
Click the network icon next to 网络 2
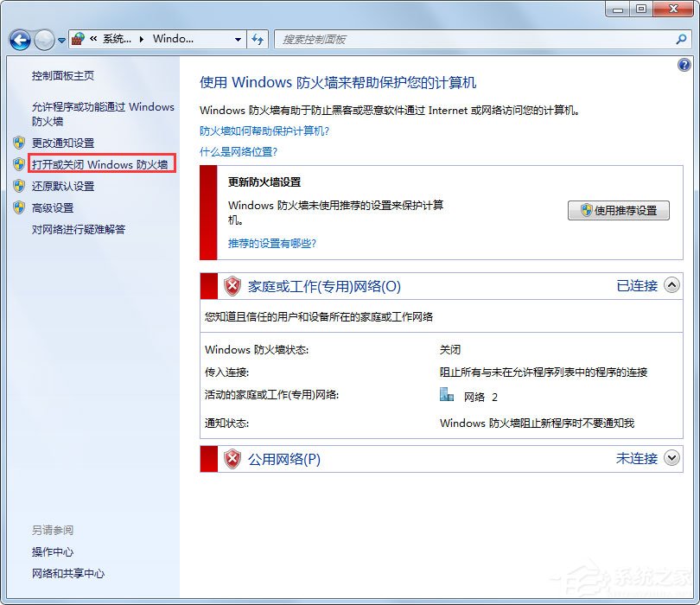446,394
